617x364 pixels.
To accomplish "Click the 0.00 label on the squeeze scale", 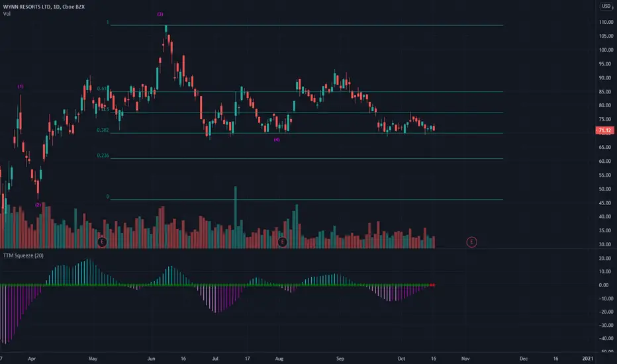I will (605, 285).
